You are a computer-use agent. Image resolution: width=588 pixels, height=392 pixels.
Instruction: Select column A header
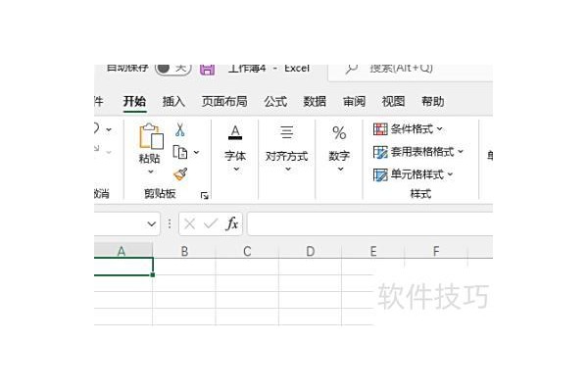[123, 251]
